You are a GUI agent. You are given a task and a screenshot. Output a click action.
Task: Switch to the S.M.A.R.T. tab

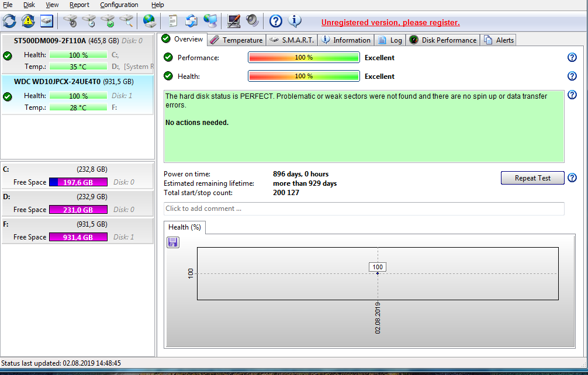[291, 40]
